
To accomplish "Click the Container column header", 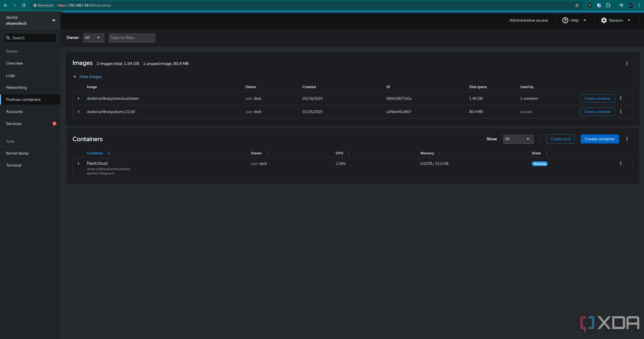I will pyautogui.click(x=95, y=153).
